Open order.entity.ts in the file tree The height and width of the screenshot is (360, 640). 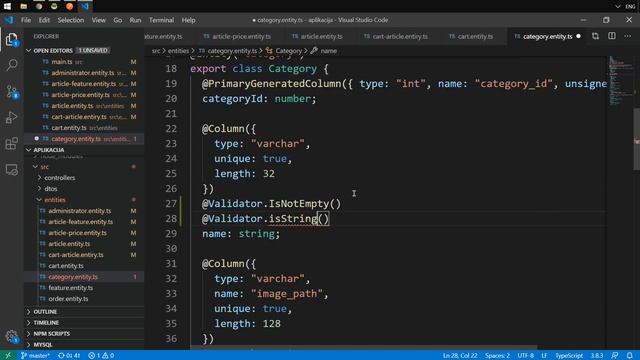84,299
